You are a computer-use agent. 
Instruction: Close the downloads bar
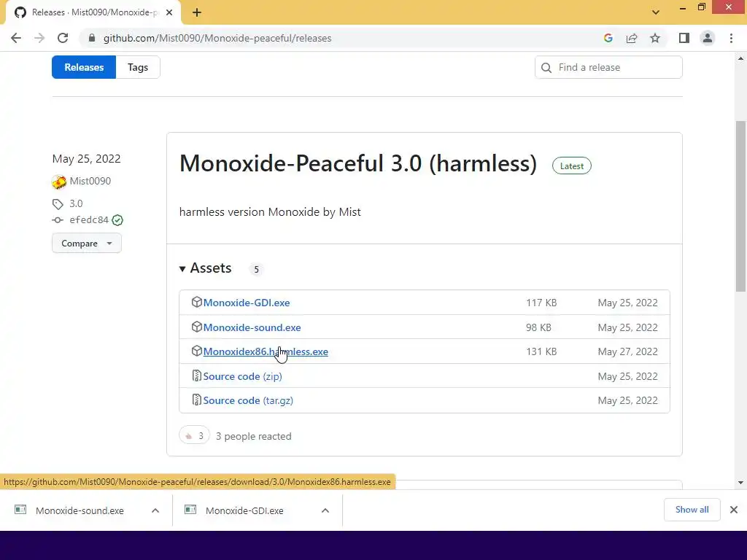734,510
